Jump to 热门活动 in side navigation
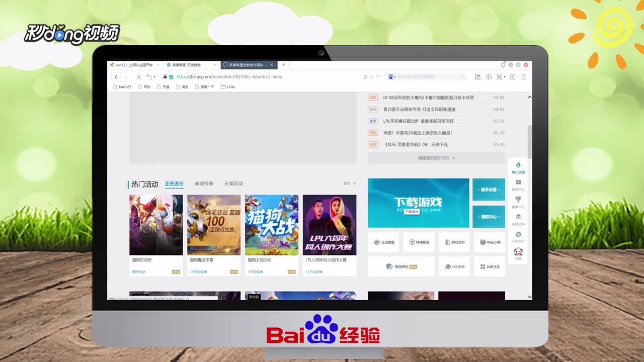 click(518, 168)
